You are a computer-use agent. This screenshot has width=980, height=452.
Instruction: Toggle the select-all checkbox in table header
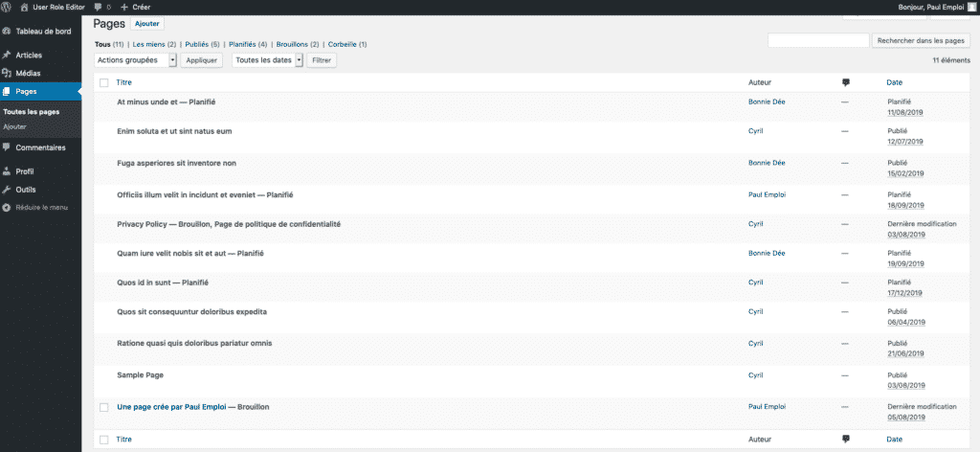[104, 82]
